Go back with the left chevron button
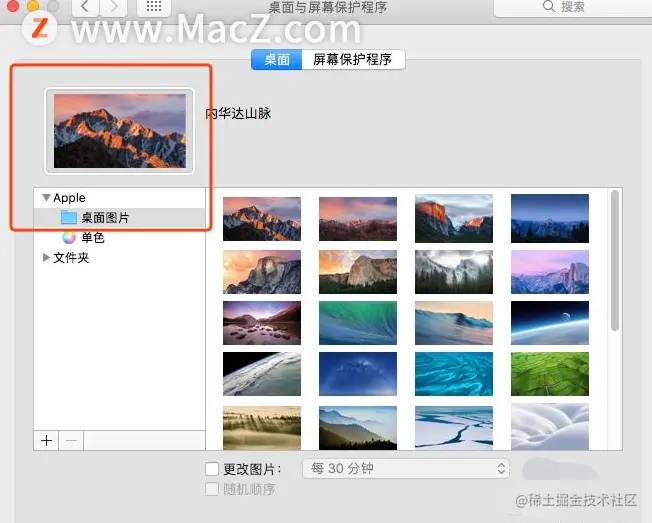 point(85,7)
